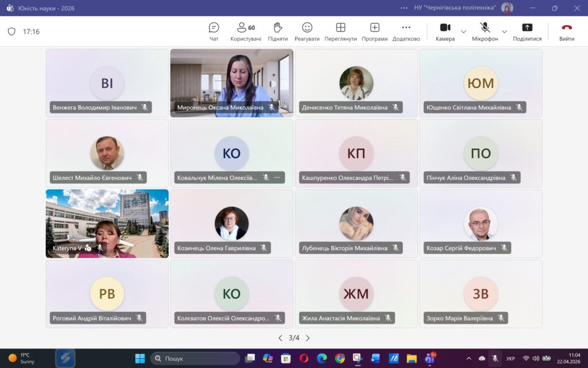Click the Windows taskbar search box
The height and width of the screenshot is (368, 588).
(195, 358)
